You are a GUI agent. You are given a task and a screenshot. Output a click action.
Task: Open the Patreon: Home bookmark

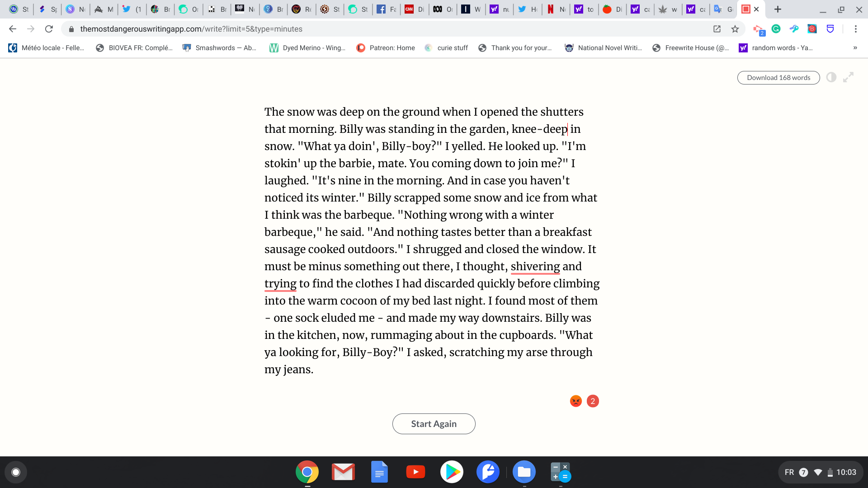point(385,48)
